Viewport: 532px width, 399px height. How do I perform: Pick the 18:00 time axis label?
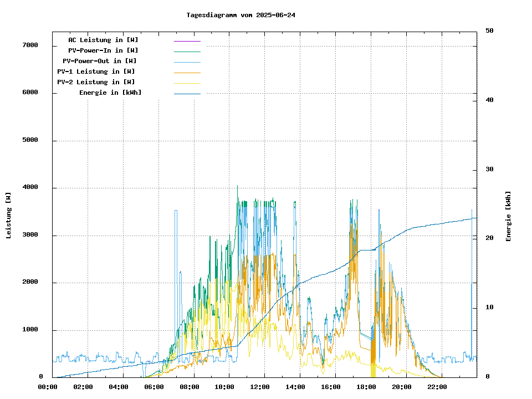(x=366, y=387)
